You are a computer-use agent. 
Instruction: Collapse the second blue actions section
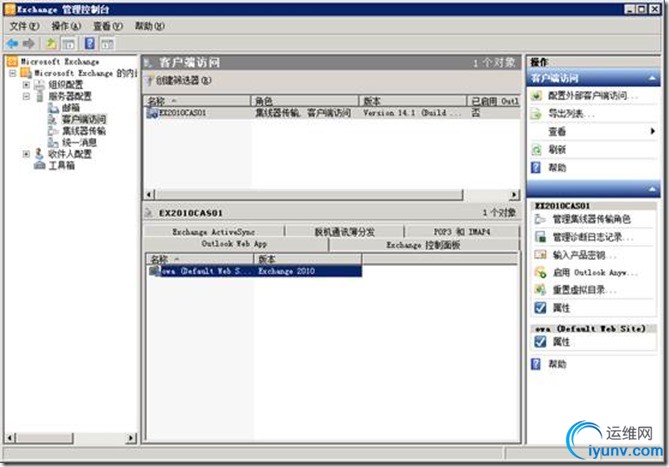pos(652,189)
